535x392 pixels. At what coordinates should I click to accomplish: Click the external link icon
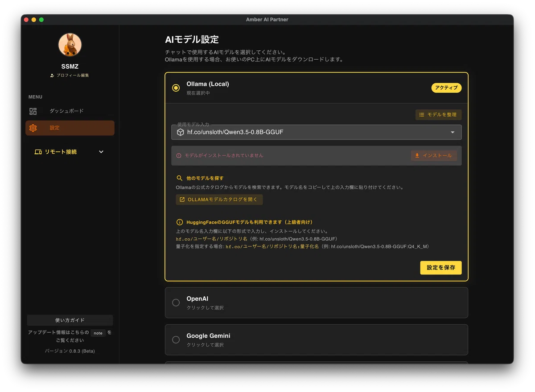[x=182, y=200]
